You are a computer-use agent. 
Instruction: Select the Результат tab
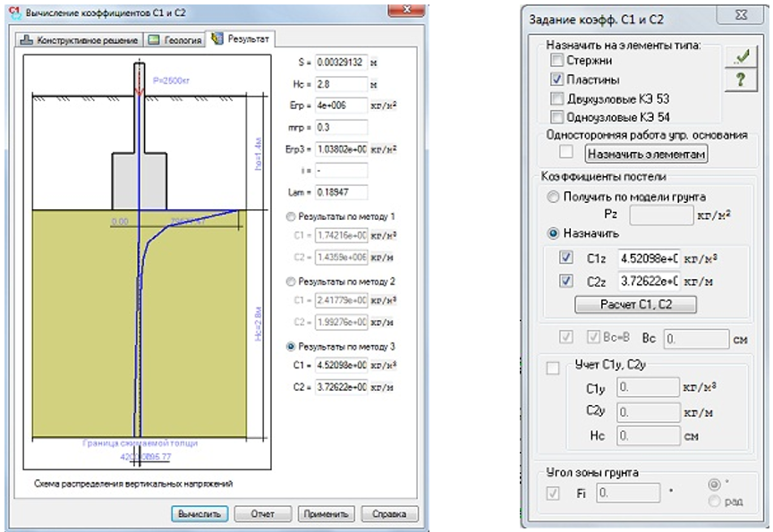[241, 38]
